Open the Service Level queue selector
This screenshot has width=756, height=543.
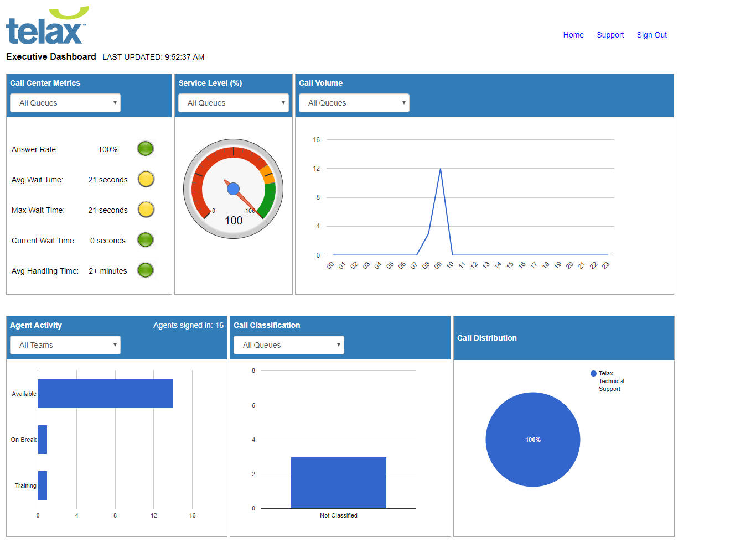point(233,102)
